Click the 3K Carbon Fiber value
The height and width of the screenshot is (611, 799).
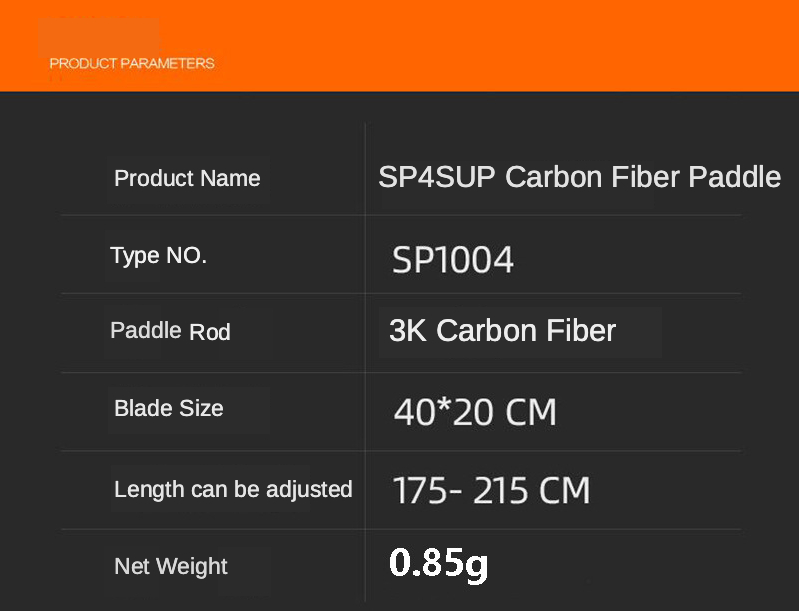[x=502, y=331]
